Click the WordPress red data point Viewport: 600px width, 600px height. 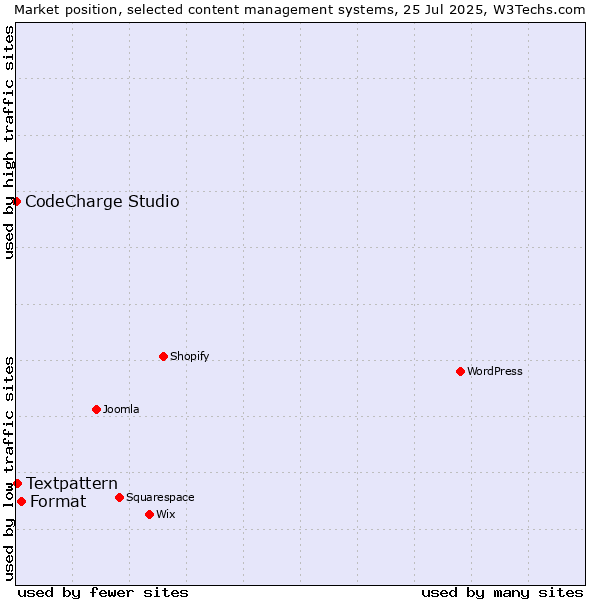point(460,372)
